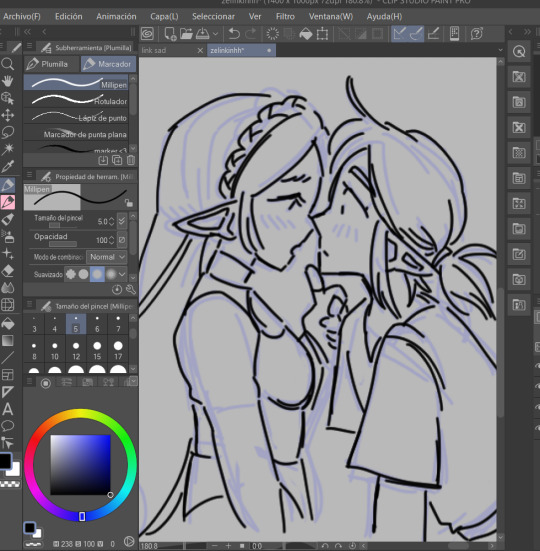Viewport: 540px width, 551px height.
Task: Open brush size dynamics button
Action: 122,221
